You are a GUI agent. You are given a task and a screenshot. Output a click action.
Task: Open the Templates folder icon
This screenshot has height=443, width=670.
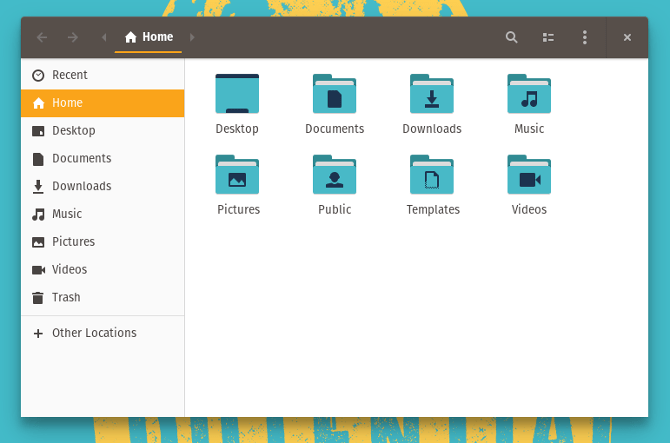432,174
